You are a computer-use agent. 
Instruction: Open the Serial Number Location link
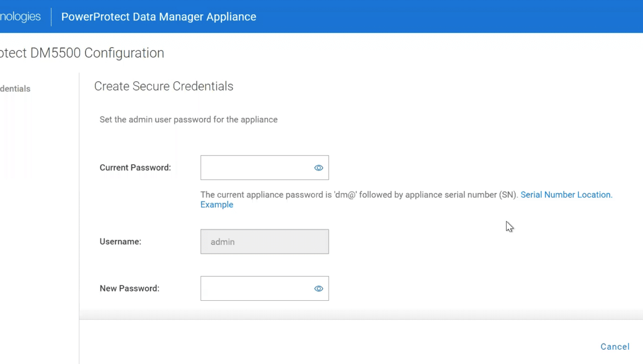(x=566, y=194)
